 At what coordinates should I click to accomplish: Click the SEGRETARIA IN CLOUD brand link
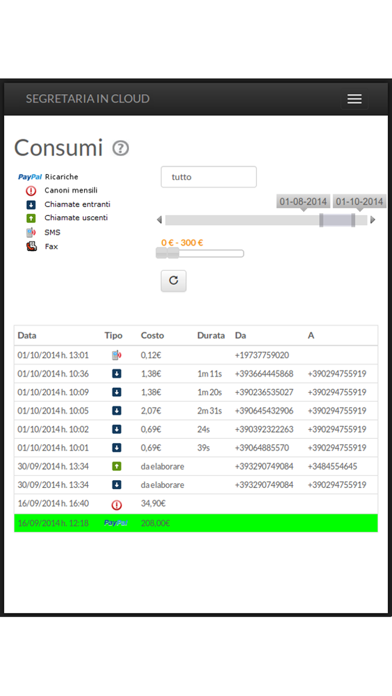coord(87,99)
